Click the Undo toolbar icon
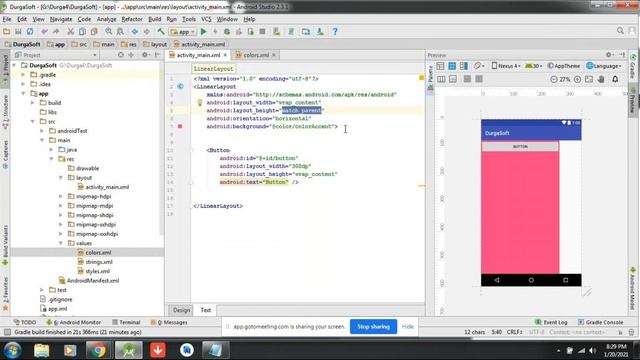 coord(44,31)
